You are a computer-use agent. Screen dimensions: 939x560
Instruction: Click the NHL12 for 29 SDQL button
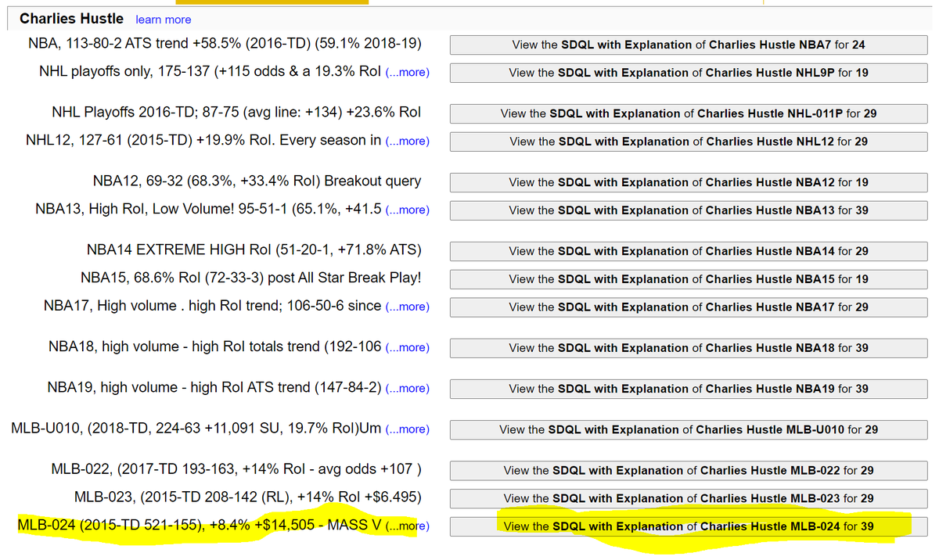(689, 142)
